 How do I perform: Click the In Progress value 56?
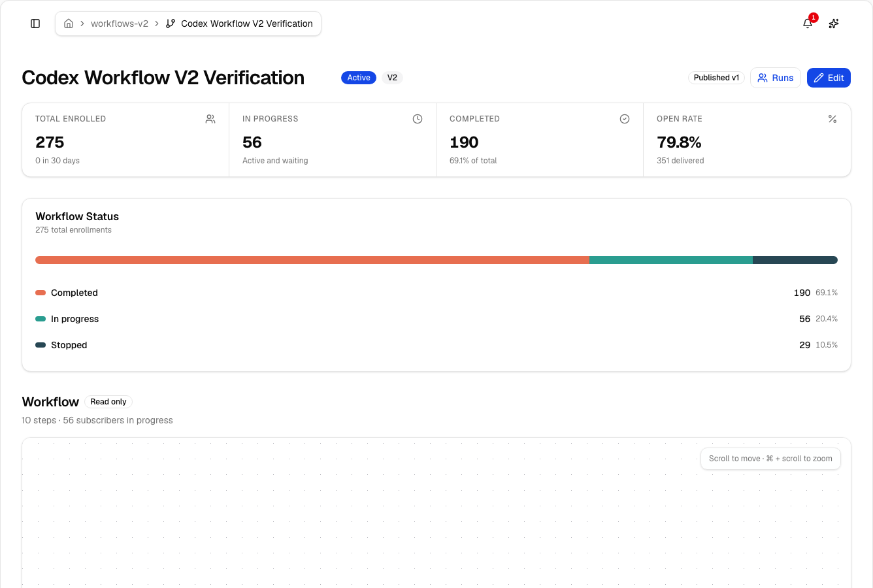coord(252,142)
